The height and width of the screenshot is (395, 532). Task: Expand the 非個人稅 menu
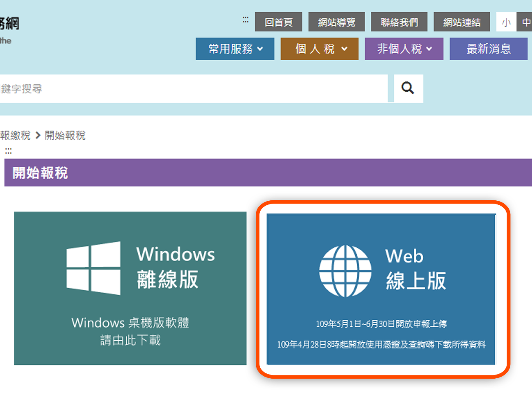click(x=404, y=49)
